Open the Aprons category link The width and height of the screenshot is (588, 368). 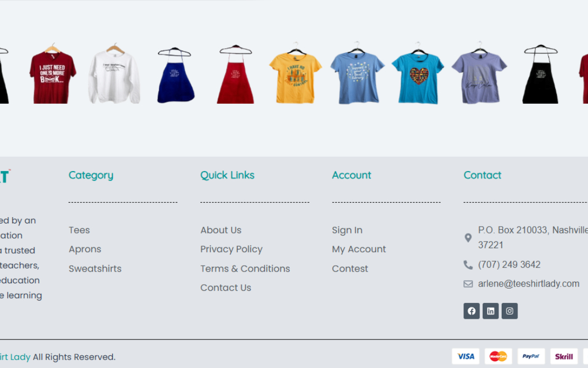pos(85,249)
